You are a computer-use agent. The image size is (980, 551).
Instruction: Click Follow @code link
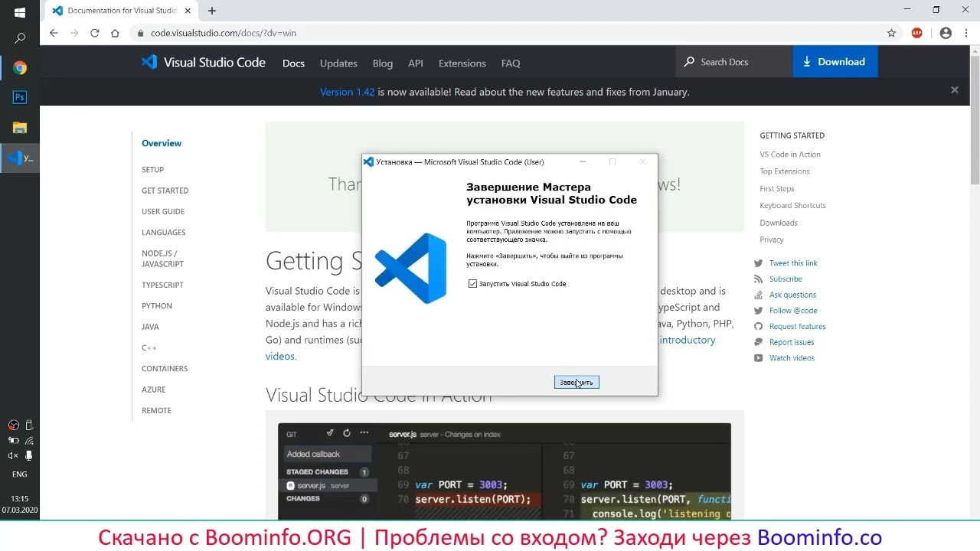coord(793,311)
